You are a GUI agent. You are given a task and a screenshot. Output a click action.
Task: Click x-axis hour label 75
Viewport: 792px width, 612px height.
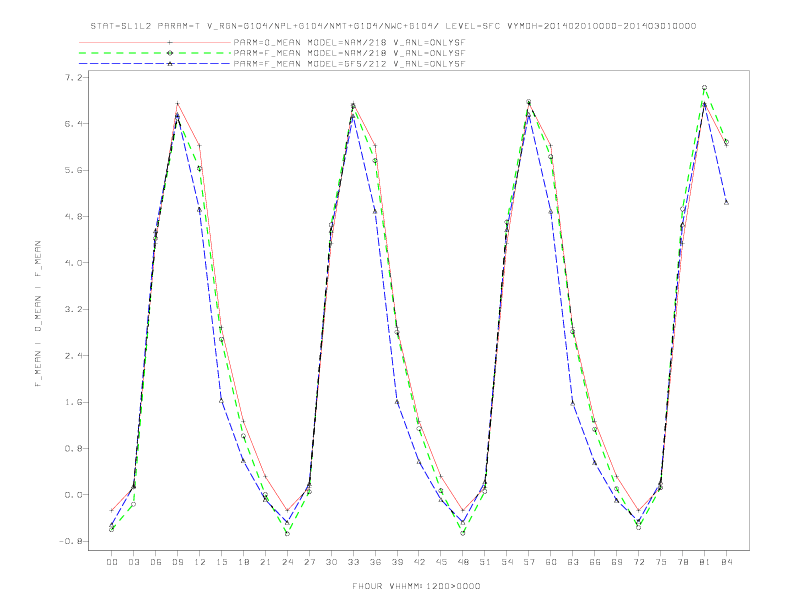pos(661,562)
